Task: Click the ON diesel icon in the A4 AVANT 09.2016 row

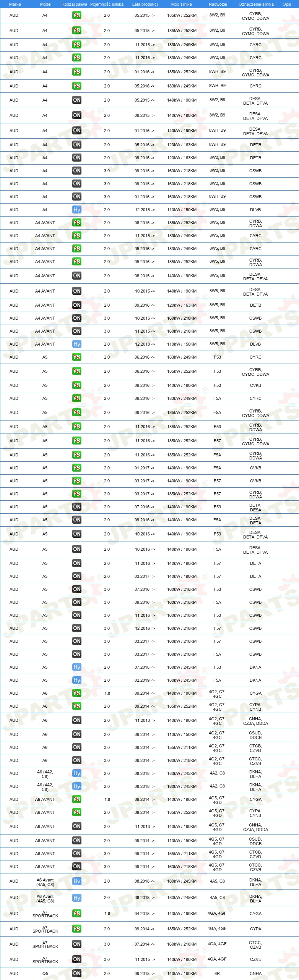Action: (77, 305)
